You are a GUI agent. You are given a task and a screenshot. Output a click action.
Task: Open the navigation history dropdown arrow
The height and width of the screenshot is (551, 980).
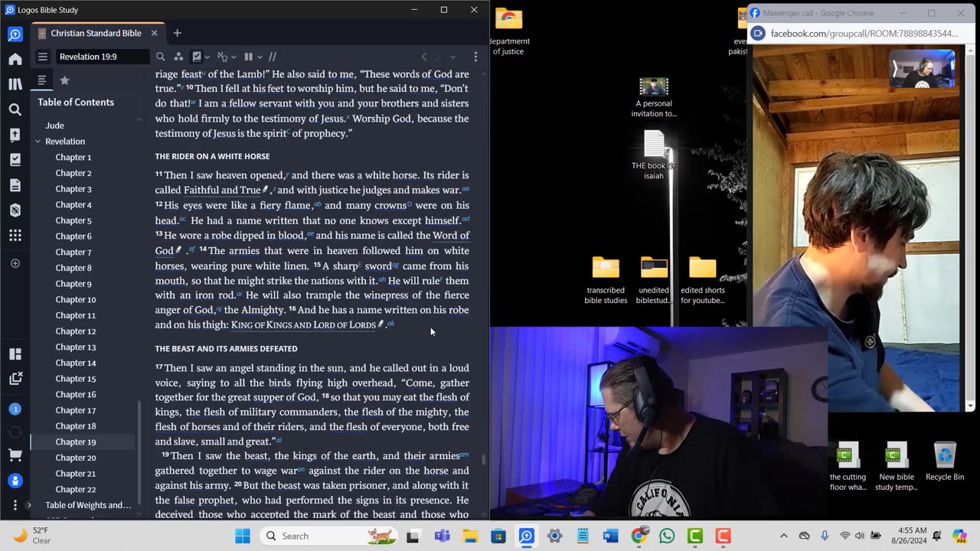pyautogui.click(x=452, y=57)
